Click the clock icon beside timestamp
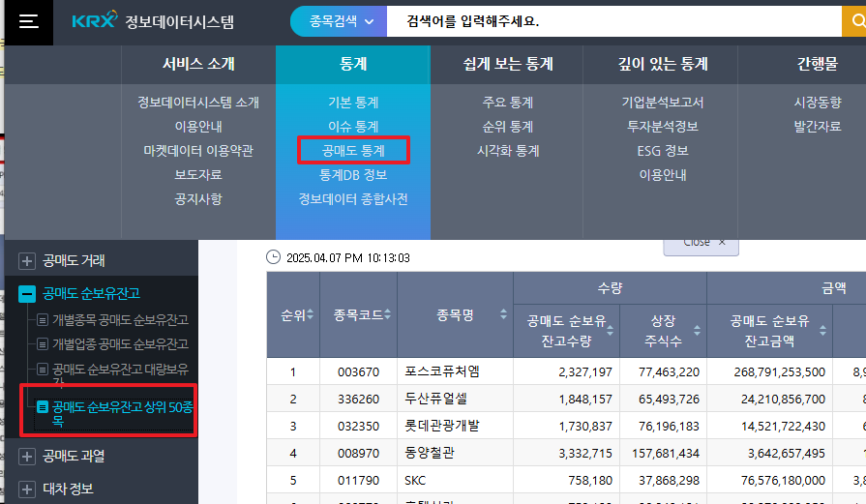The image size is (866, 504). pos(273,257)
